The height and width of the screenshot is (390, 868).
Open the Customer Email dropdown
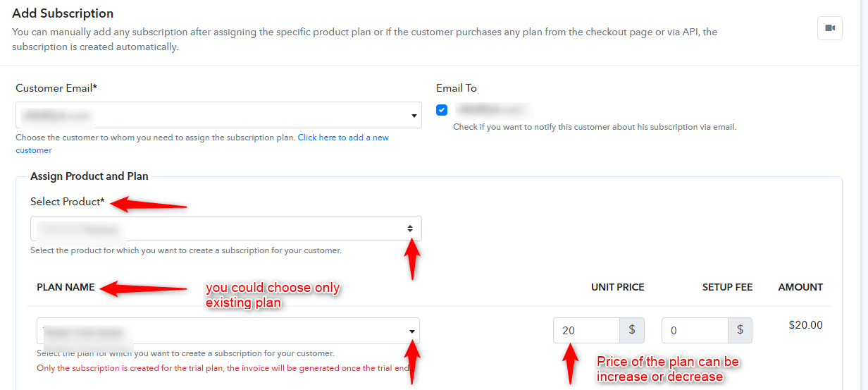[218, 115]
